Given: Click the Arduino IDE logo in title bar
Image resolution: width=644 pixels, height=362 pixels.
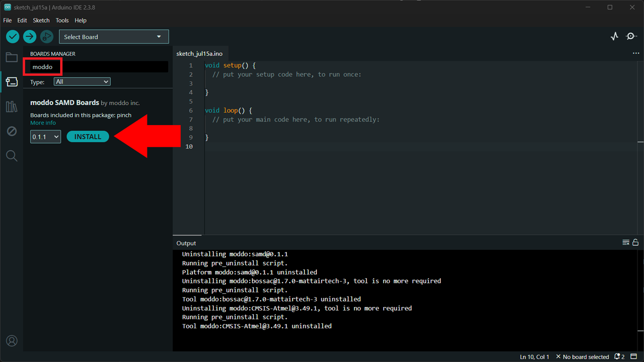Looking at the screenshot, I should tap(8, 7).
